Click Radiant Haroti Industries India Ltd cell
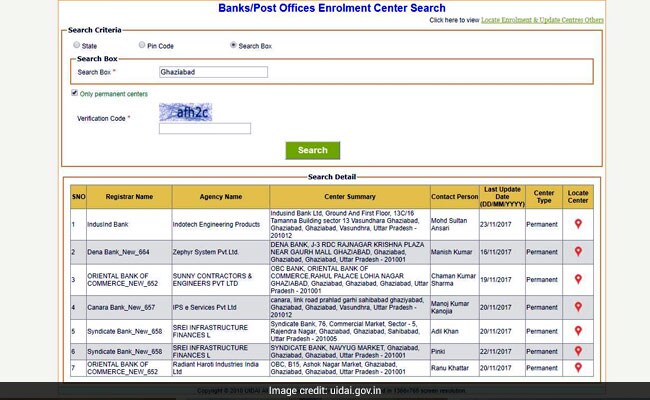This screenshot has width=650, height=400. [x=221, y=368]
